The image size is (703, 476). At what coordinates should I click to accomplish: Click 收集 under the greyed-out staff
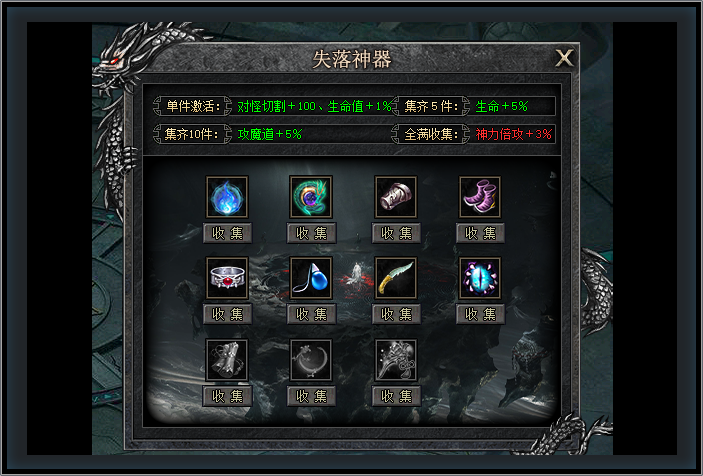[x=396, y=396]
